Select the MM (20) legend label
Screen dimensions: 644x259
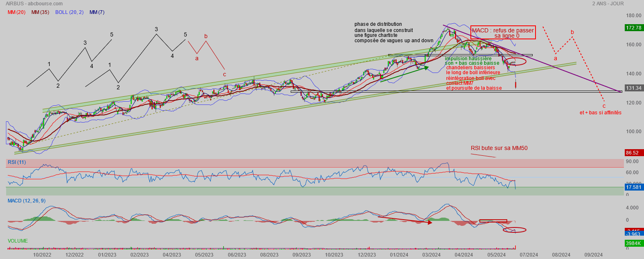[x=16, y=12]
